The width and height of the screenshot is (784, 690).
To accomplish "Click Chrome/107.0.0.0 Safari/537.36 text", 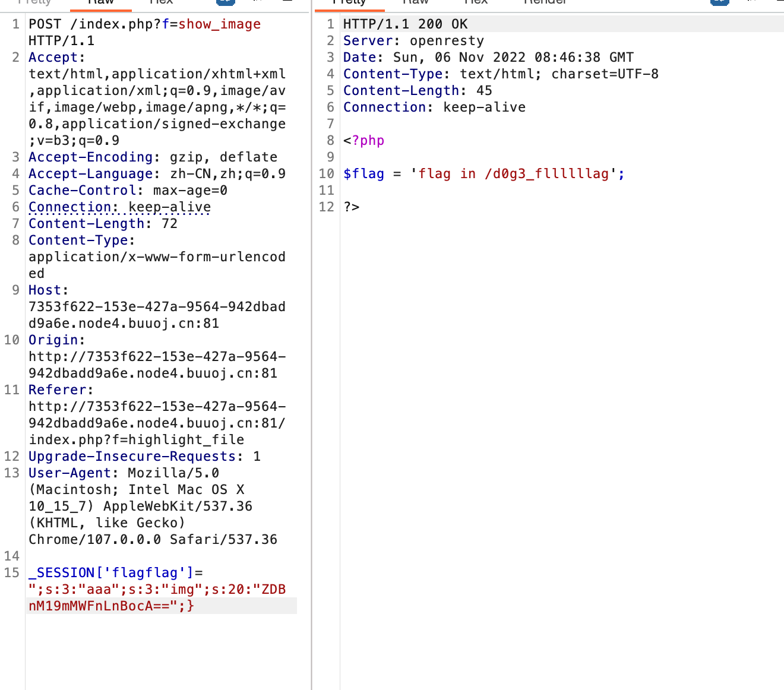I will 153,540.
